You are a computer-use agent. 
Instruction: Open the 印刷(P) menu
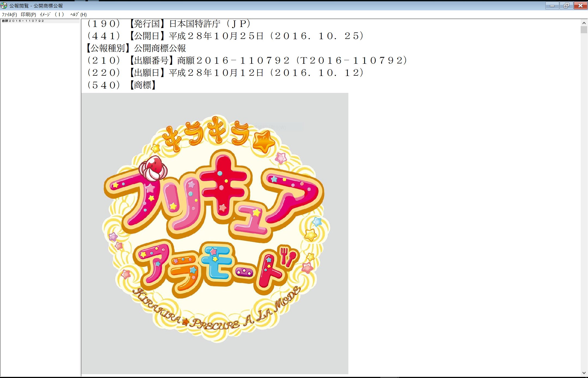point(28,14)
